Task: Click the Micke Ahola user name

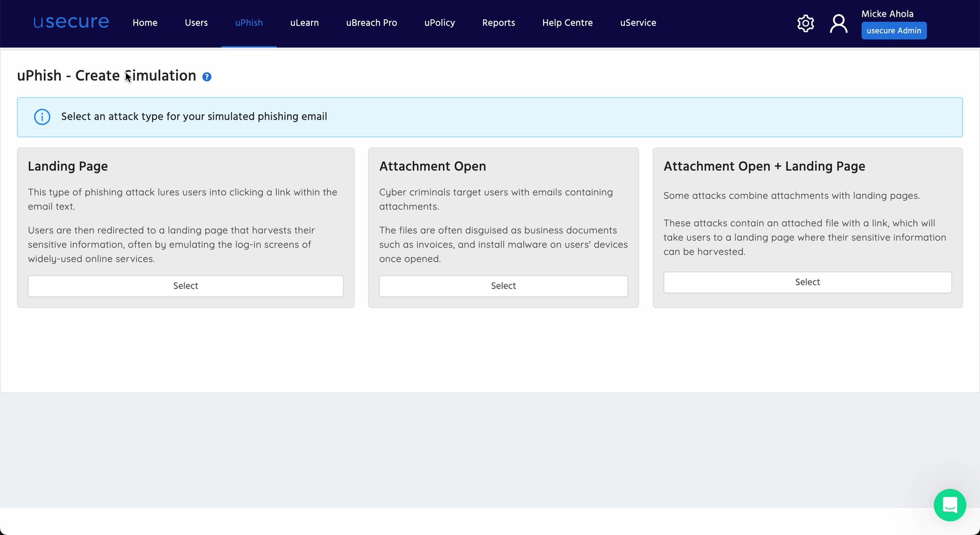Action: [887, 14]
